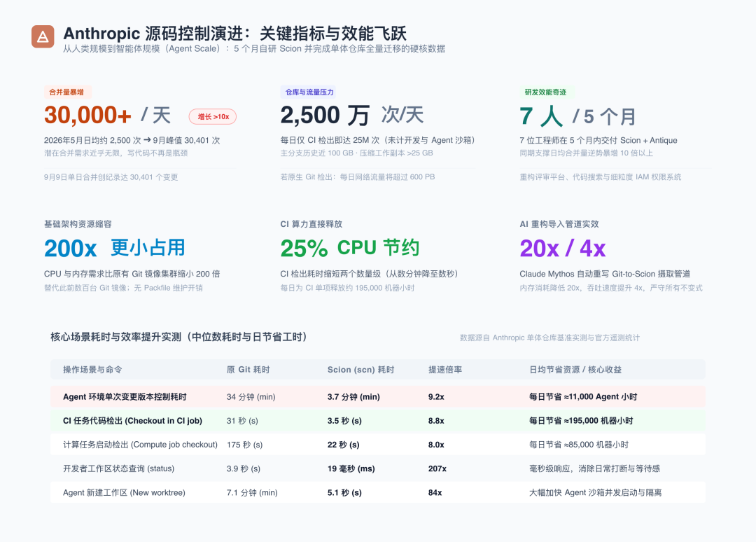756x542 pixels.
Task: Click the '7 人' headline figure
Action: [541, 116]
